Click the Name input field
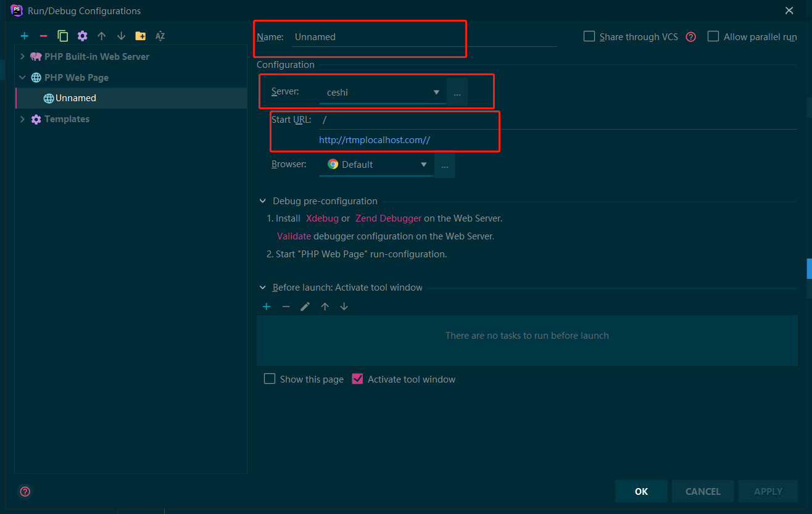Image resolution: width=812 pixels, height=514 pixels. 425,37
